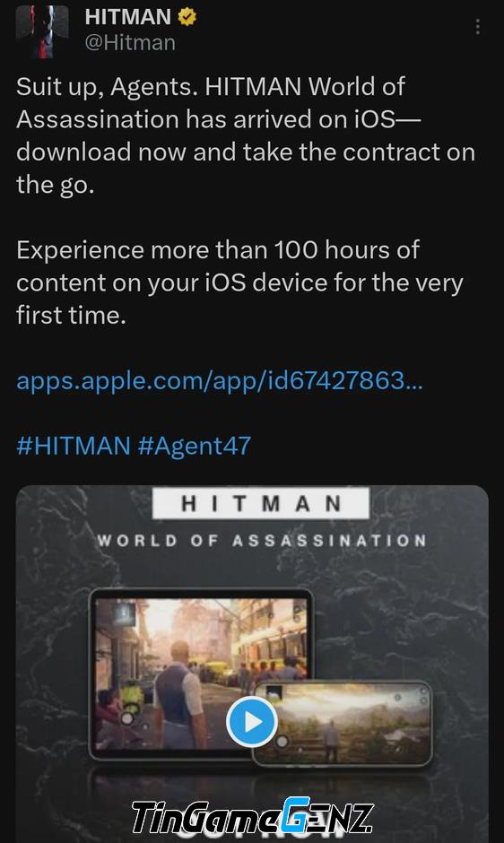Image resolution: width=504 pixels, height=843 pixels.
Task: Browse the #HITMAN hashtag
Action: coord(74,446)
